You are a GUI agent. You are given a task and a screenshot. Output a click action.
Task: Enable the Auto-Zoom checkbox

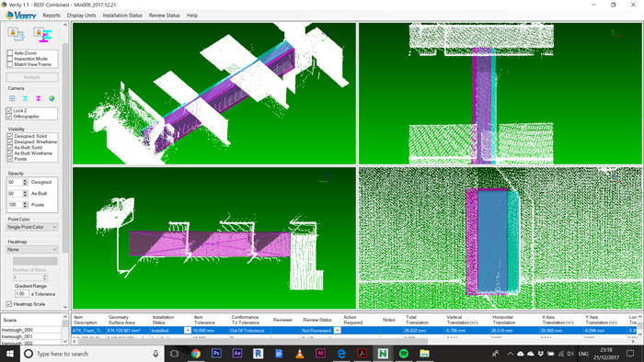click(10, 53)
